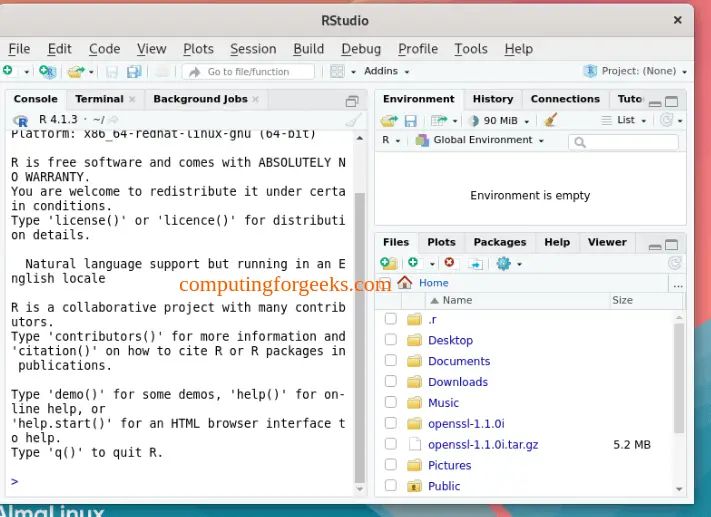Click the Import Dataset icon
This screenshot has width=711, height=517.
[x=438, y=121]
